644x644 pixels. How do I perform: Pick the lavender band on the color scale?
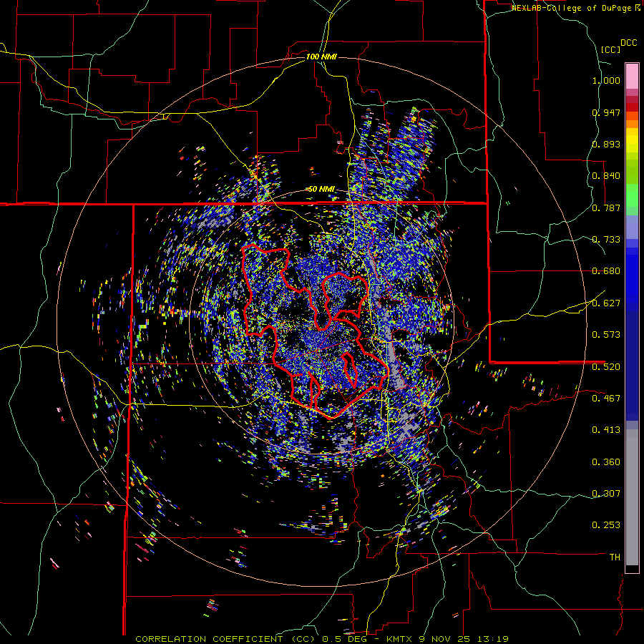click(x=632, y=227)
